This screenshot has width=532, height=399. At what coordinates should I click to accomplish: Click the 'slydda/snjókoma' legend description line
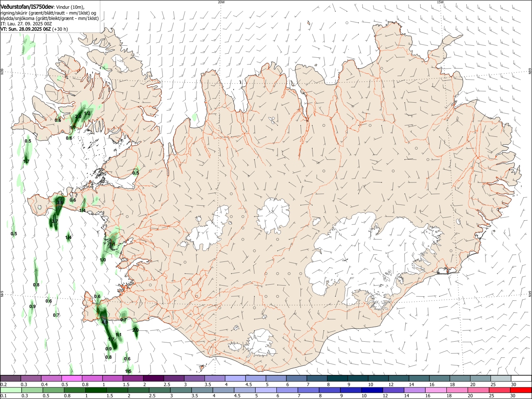[x=49, y=18]
